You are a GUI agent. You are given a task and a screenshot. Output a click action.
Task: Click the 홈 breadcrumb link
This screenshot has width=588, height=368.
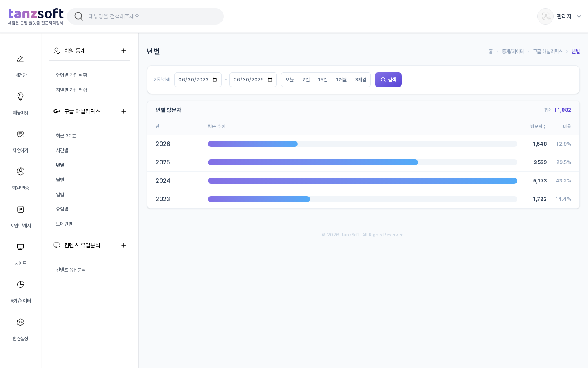[491, 52]
